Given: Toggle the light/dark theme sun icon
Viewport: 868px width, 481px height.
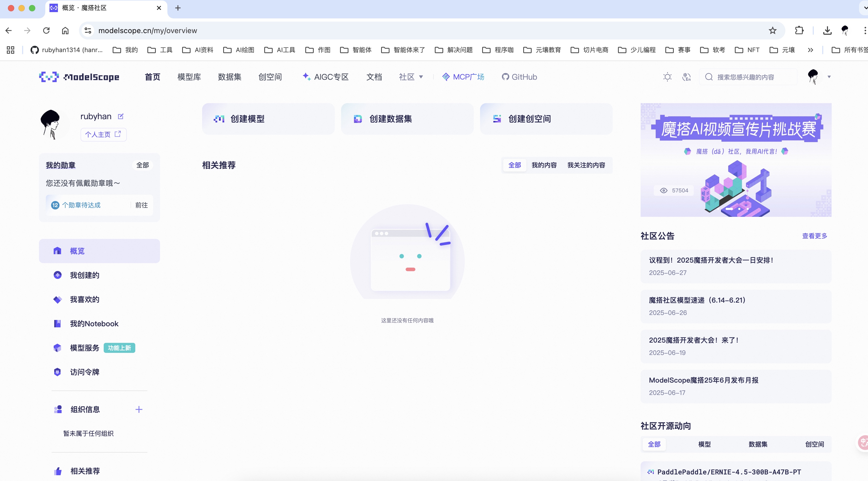Looking at the screenshot, I should (667, 77).
